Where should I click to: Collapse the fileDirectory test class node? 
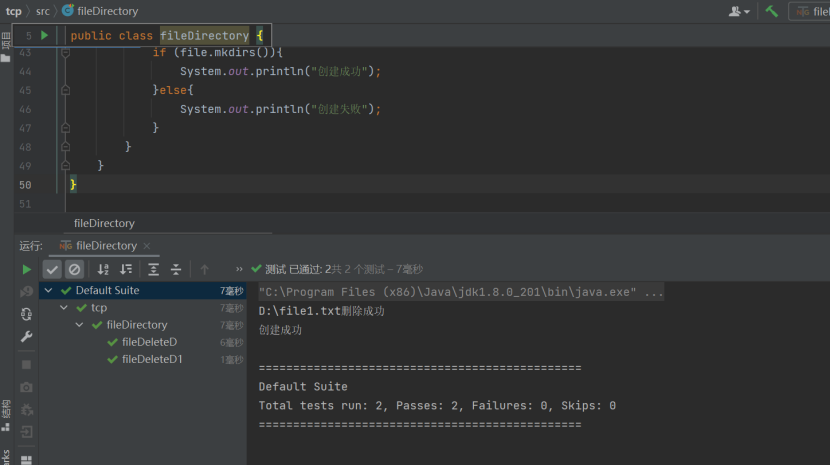point(80,325)
